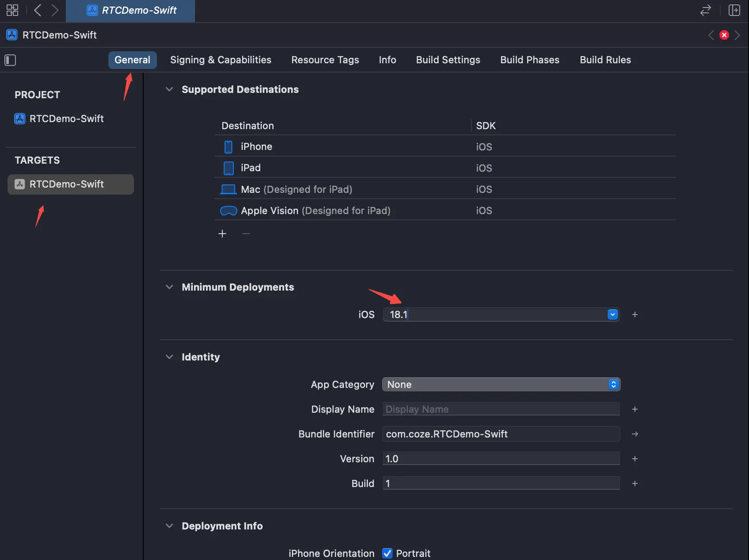Click the plus next to Build
The image size is (749, 560).
(635, 483)
